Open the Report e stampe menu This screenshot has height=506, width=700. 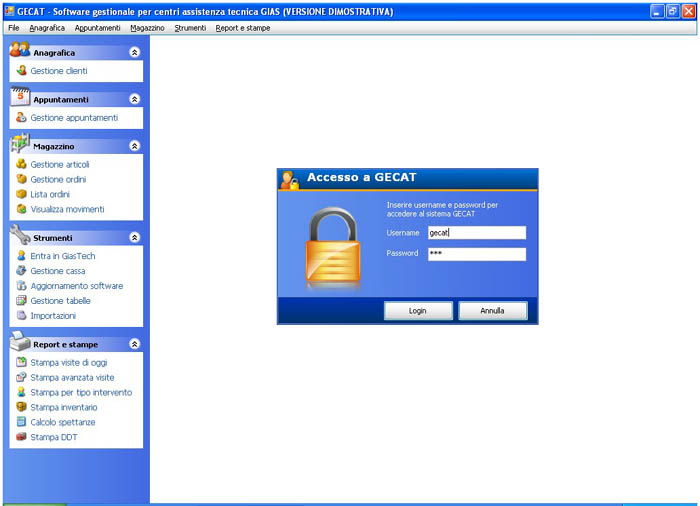(x=243, y=28)
